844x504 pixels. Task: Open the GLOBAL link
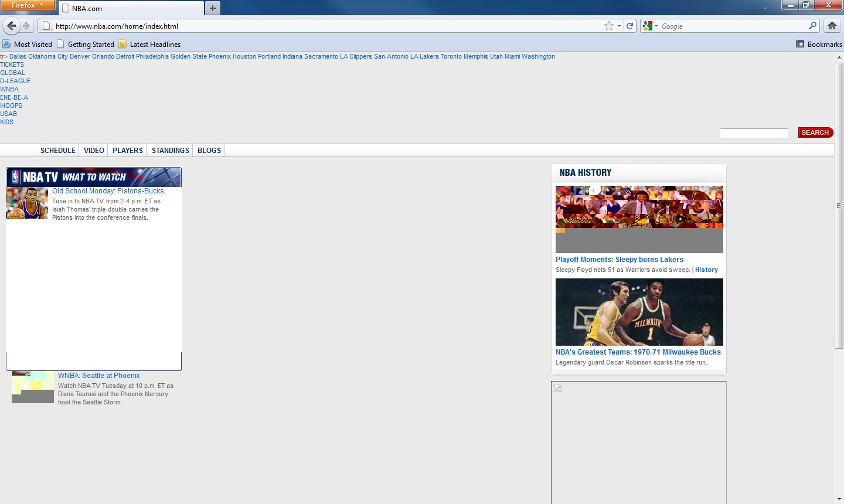12,73
